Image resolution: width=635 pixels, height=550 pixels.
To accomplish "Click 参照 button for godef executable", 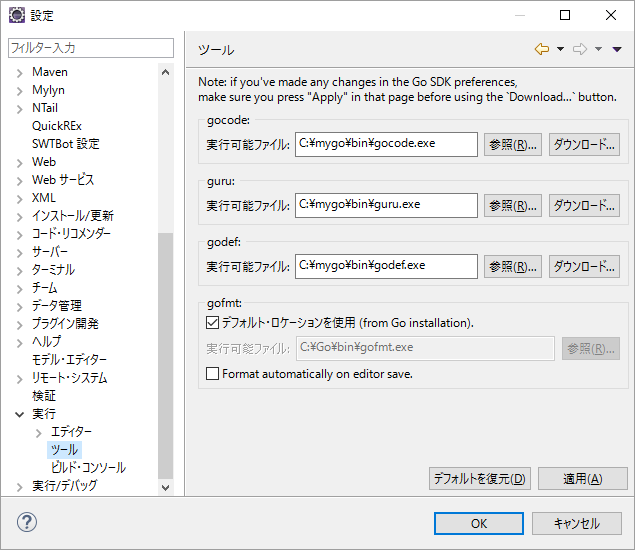I will [513, 266].
